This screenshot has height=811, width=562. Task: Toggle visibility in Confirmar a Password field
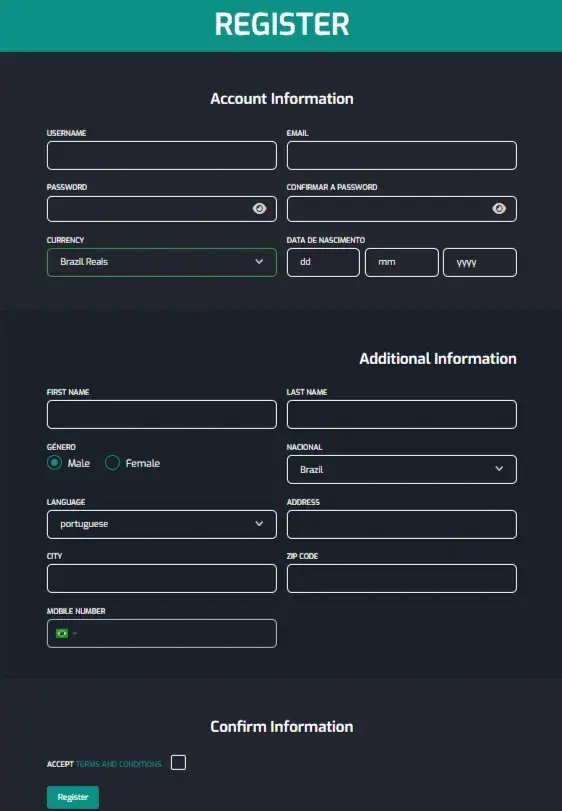click(x=499, y=208)
